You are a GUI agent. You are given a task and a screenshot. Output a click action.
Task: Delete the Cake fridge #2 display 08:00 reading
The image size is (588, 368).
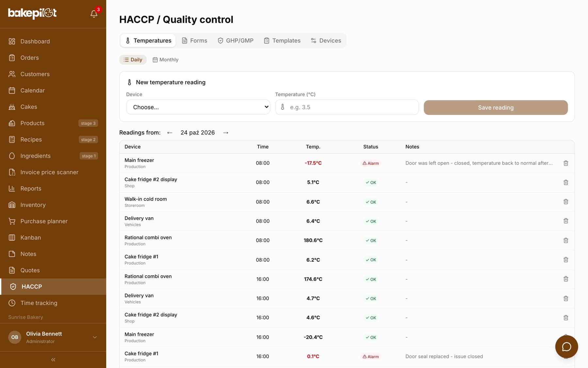[566, 183]
